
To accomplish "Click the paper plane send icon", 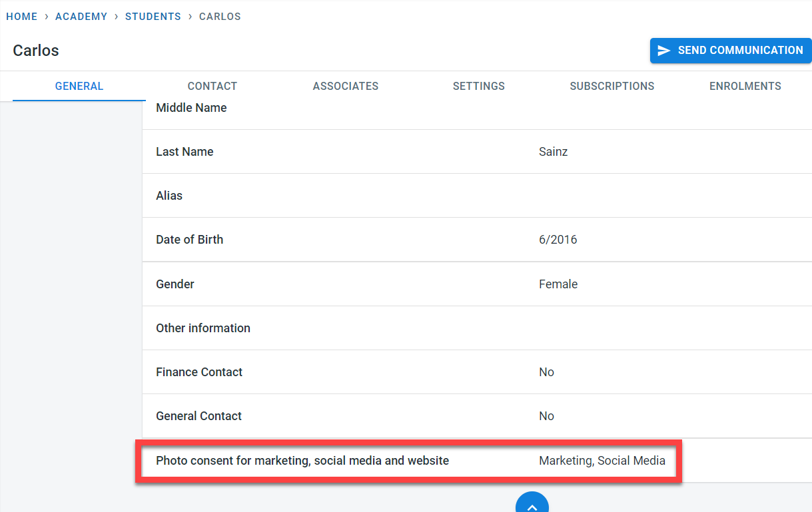I will pos(664,51).
